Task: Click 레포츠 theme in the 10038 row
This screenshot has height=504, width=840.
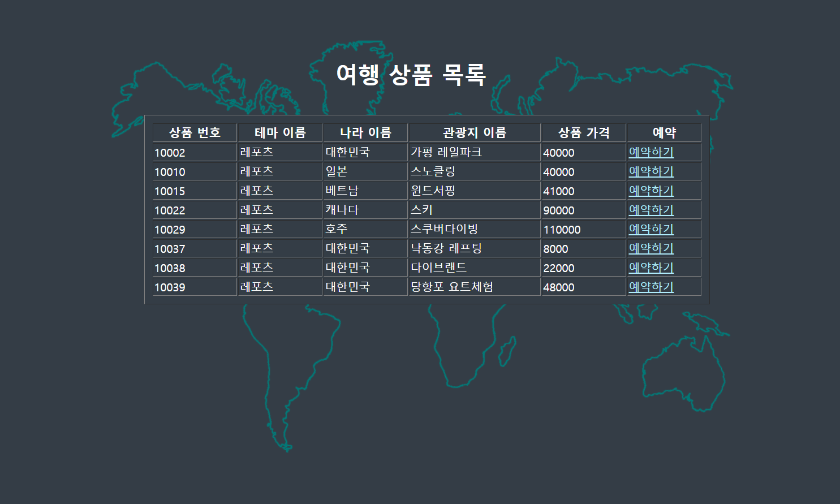Action: pos(280,268)
